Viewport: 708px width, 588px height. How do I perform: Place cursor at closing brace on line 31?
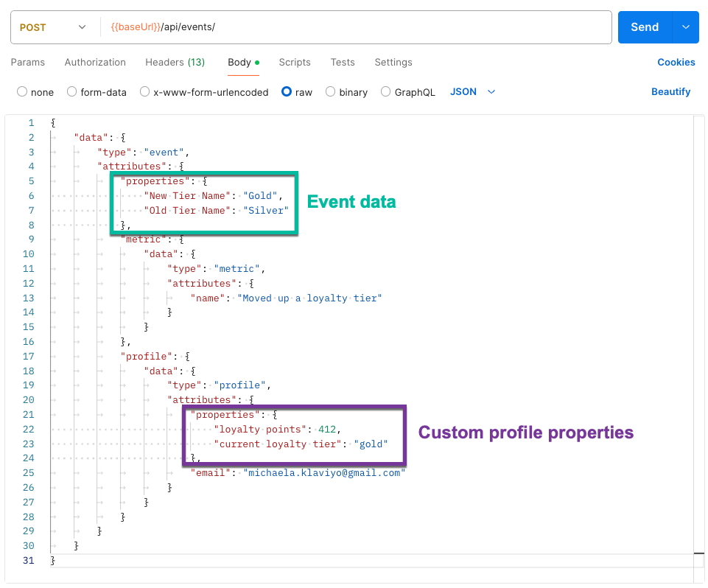[53, 561]
